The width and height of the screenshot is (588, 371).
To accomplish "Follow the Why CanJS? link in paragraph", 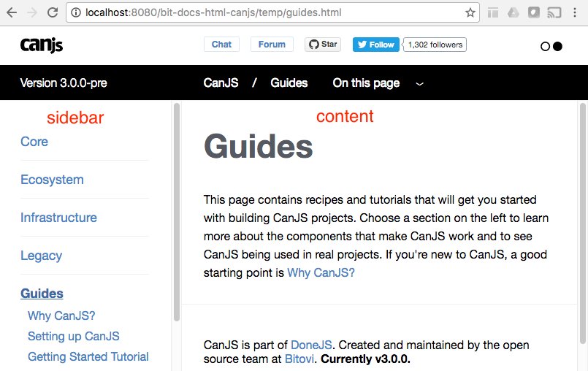I will (321, 272).
